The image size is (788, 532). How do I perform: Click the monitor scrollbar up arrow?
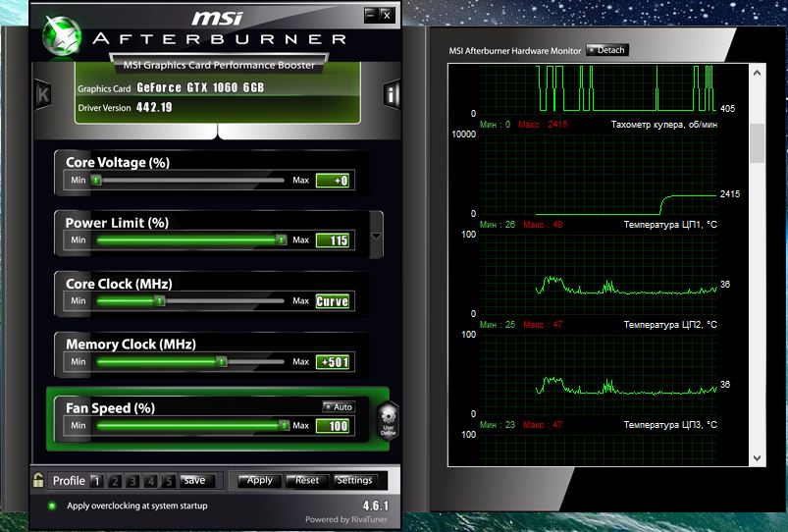click(758, 73)
